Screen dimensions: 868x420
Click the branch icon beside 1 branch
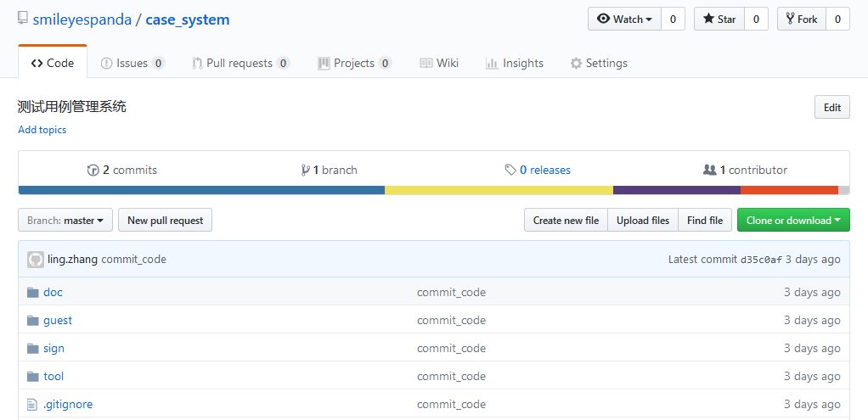pos(305,170)
